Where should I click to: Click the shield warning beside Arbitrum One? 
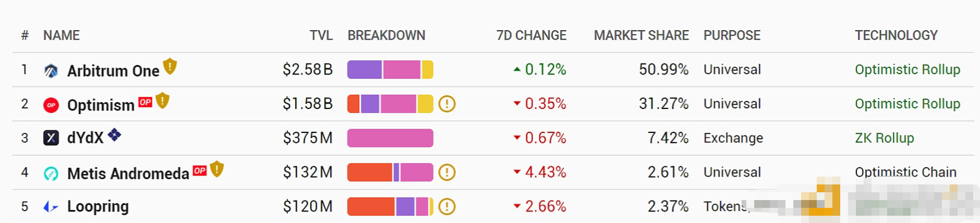click(x=170, y=67)
